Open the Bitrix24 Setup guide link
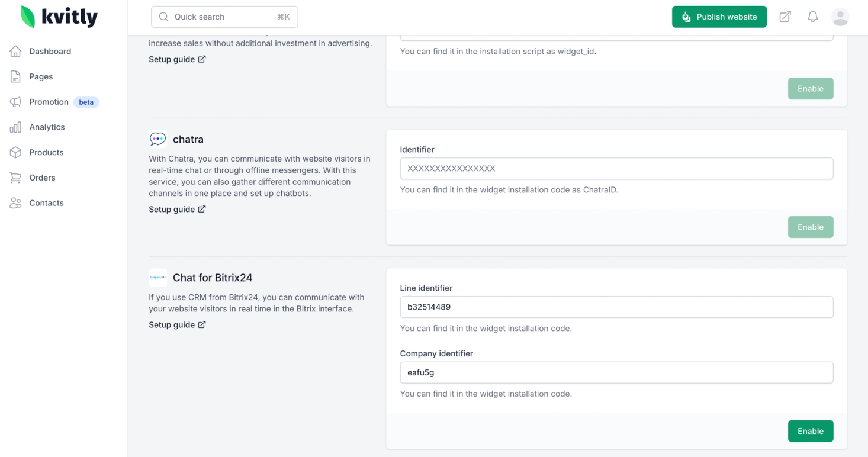Screen dimensions: 868x457 point(177,325)
